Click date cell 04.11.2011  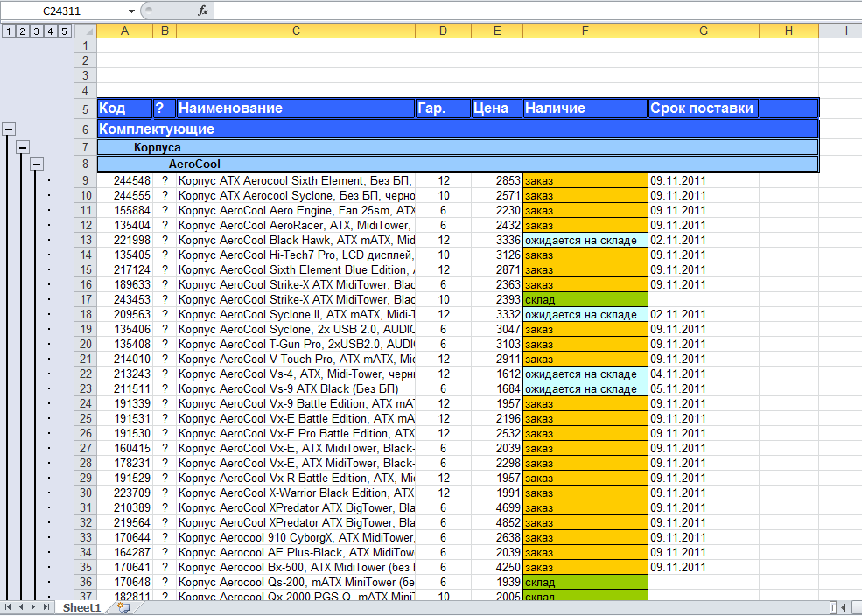click(x=704, y=374)
